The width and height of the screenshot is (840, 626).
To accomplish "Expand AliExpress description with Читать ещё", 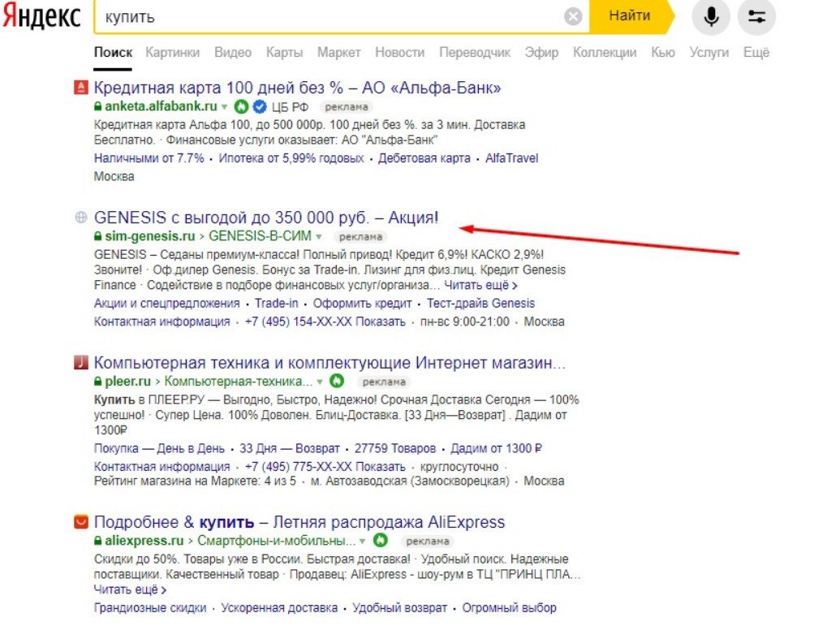I will coord(130,589).
